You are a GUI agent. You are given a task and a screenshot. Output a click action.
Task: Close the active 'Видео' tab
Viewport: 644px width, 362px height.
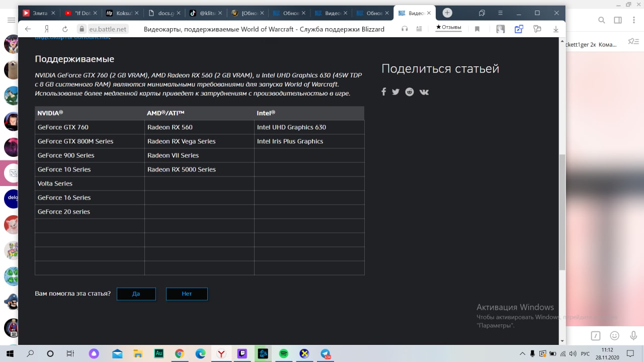429,13
